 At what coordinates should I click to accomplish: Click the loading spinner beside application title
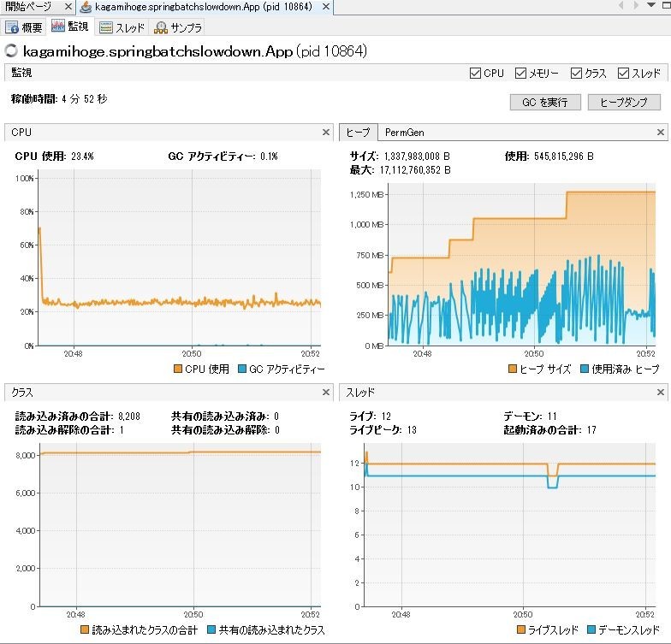click(11, 51)
